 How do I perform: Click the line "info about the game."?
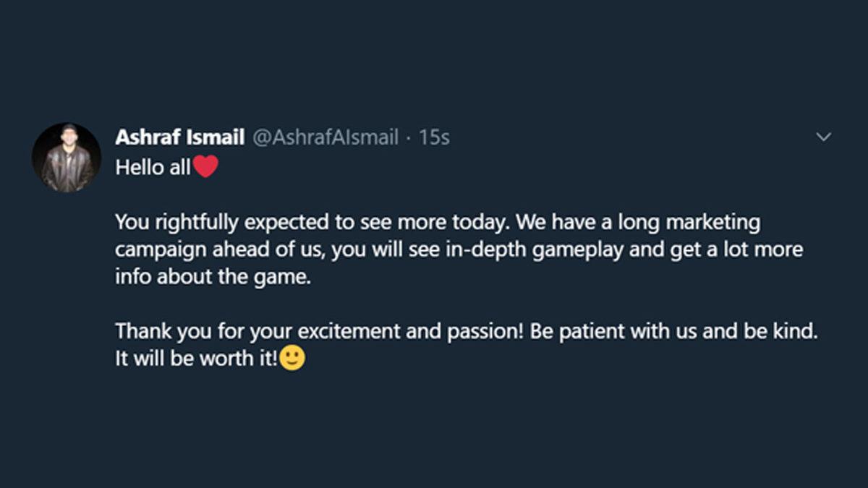coord(213,277)
